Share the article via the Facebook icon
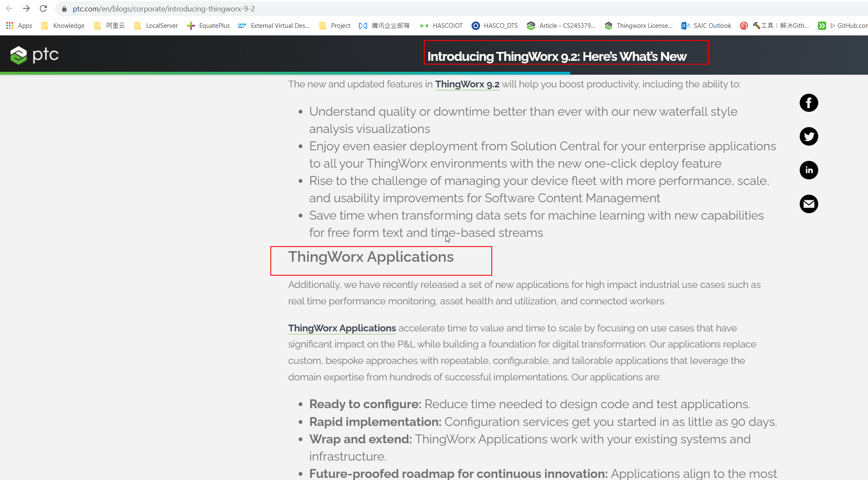868x480 pixels. 809,103
